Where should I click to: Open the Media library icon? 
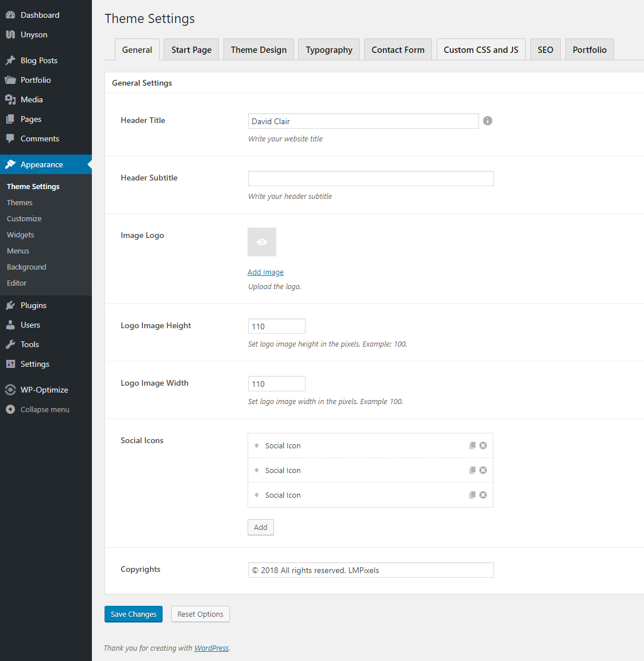[x=10, y=99]
